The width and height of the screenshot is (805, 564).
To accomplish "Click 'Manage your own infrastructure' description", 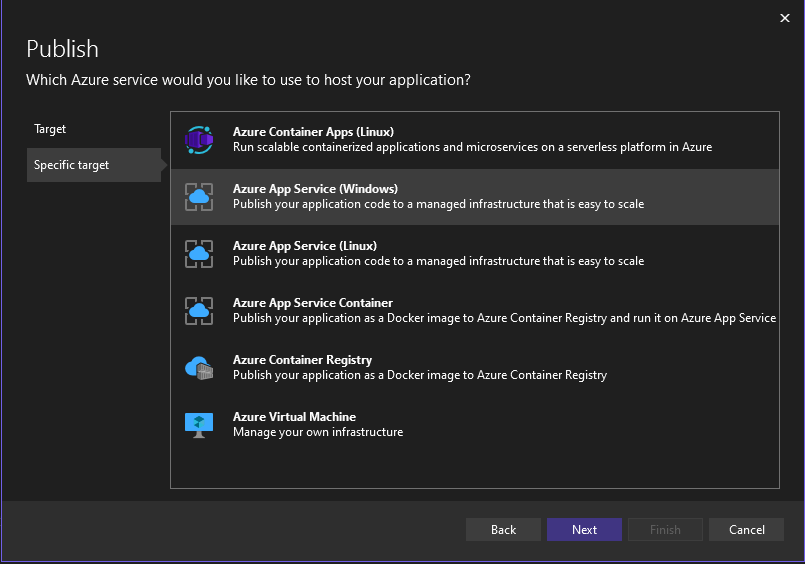I will [318, 432].
